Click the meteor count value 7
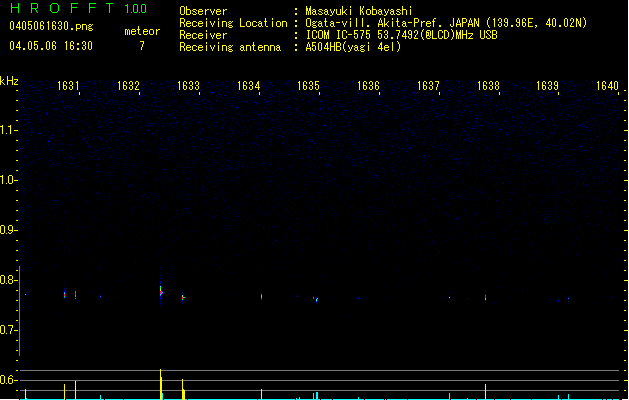Viewport: 629px width, 400px height. (x=142, y=46)
